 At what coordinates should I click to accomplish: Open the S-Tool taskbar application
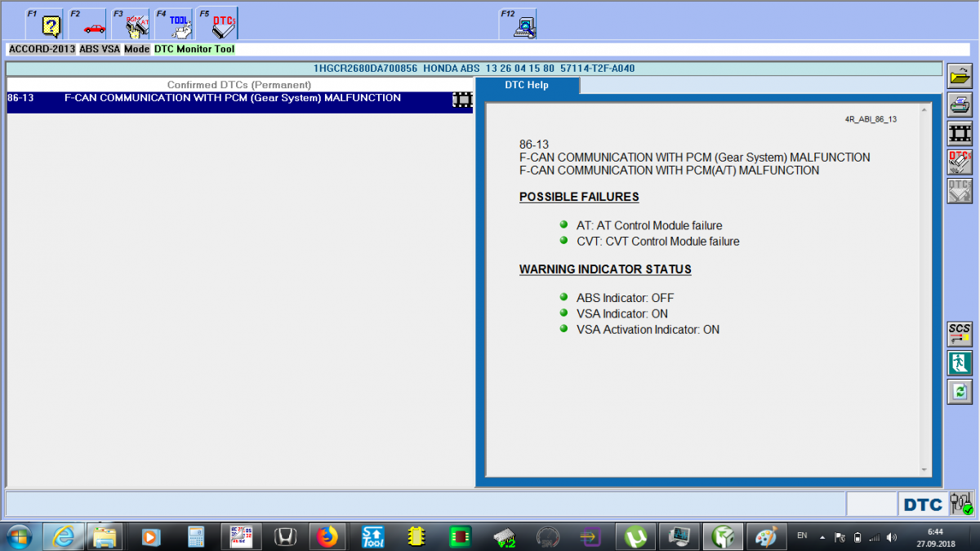click(372, 536)
